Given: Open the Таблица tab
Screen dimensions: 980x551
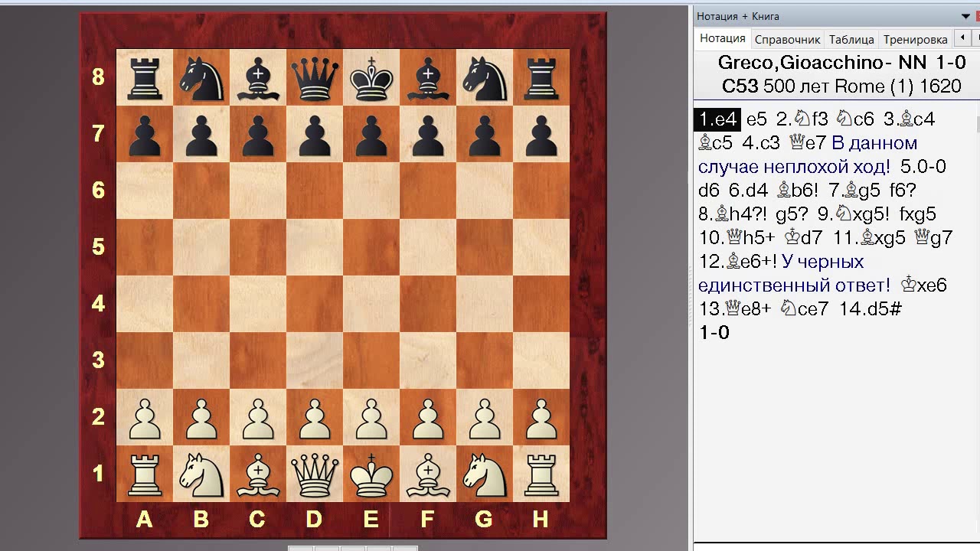Looking at the screenshot, I should pyautogui.click(x=851, y=39).
